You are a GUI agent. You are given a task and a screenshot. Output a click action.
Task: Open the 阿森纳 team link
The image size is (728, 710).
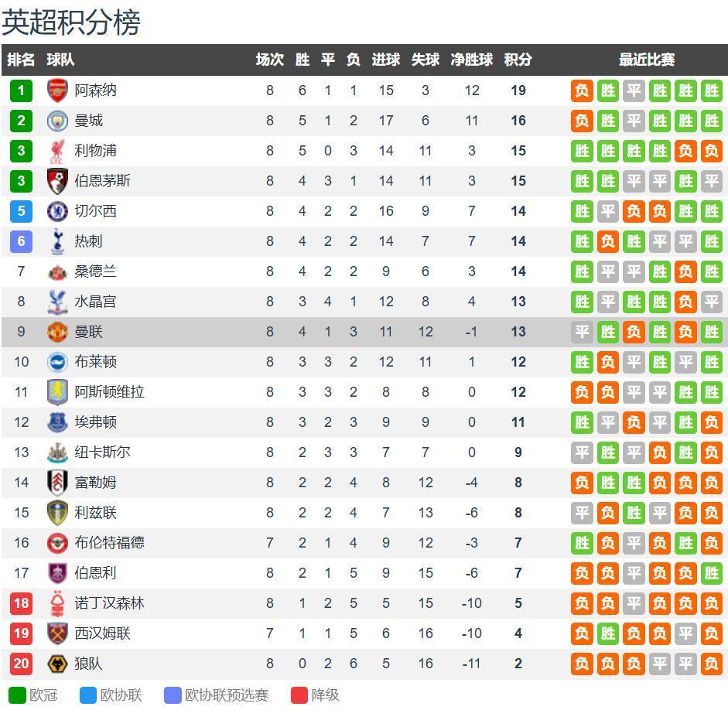pyautogui.click(x=96, y=90)
